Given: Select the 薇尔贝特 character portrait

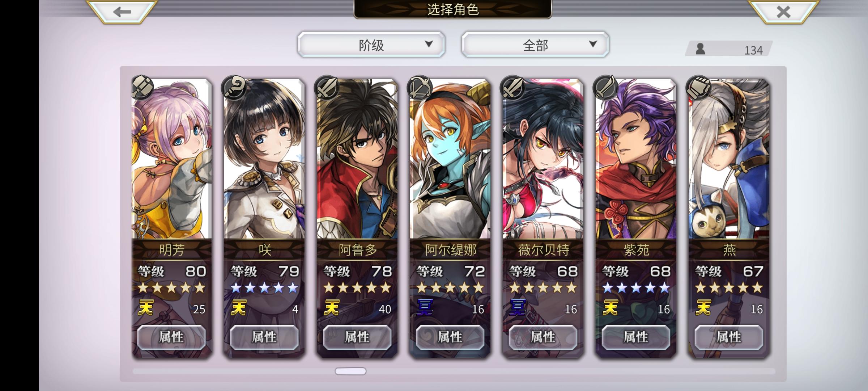Looking at the screenshot, I should coord(543,159).
